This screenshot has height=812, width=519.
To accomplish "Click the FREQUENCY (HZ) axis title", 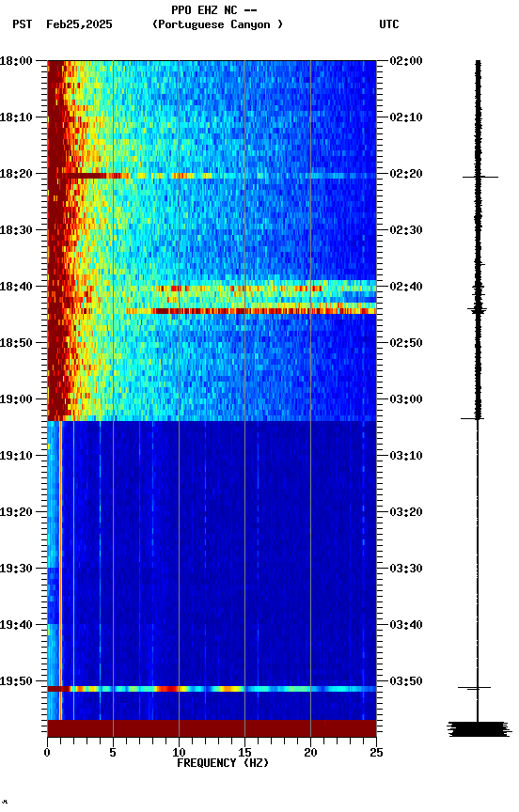I will tap(223, 764).
